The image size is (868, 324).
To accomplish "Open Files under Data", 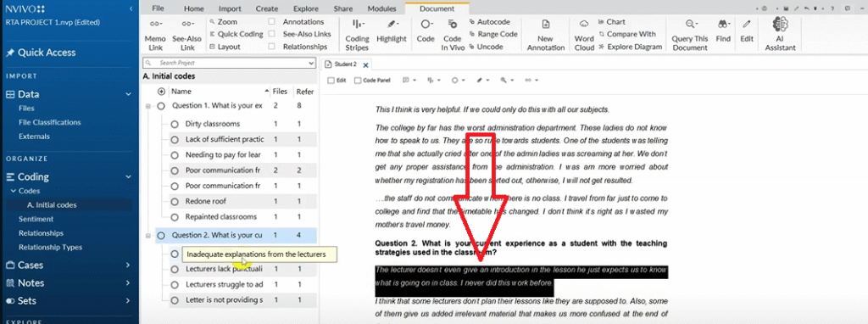I will point(26,109).
